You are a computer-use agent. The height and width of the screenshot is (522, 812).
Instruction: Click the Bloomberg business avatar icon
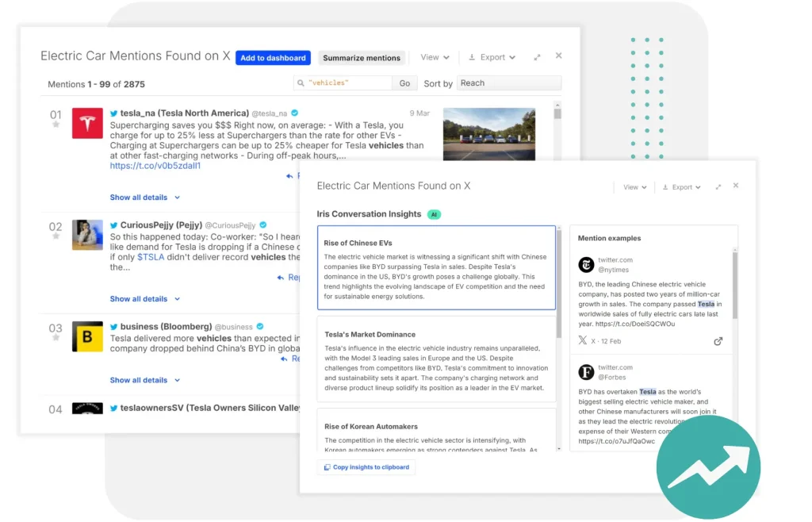click(x=87, y=336)
